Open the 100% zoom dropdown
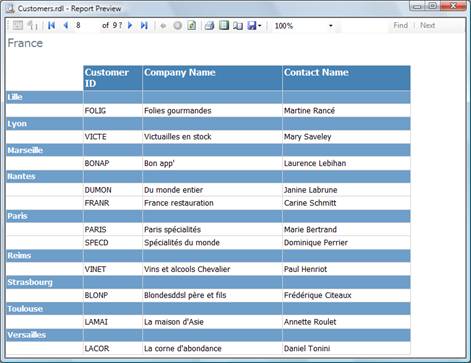471x363 pixels. (x=331, y=26)
